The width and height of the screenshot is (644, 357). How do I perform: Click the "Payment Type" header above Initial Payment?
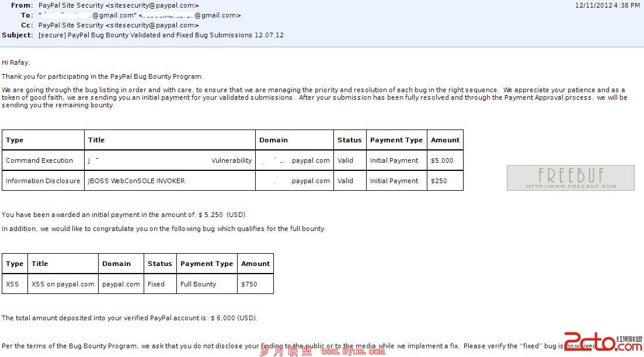tap(396, 140)
